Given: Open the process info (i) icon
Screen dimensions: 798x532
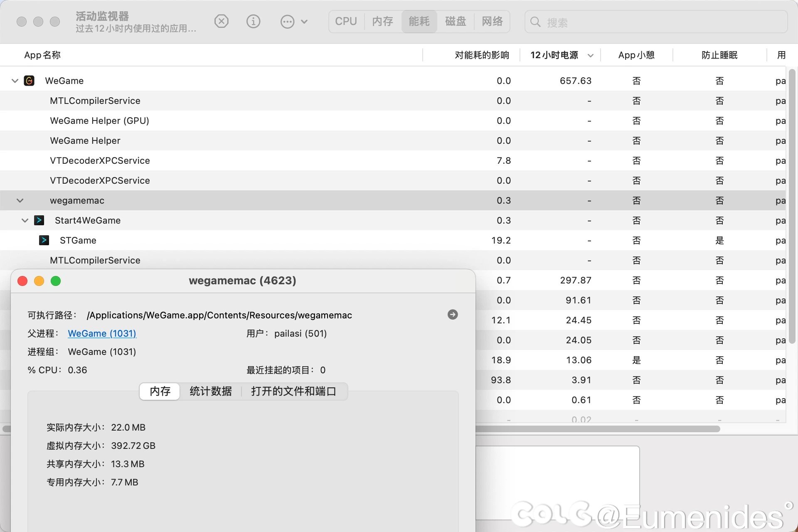Looking at the screenshot, I should pos(253,21).
